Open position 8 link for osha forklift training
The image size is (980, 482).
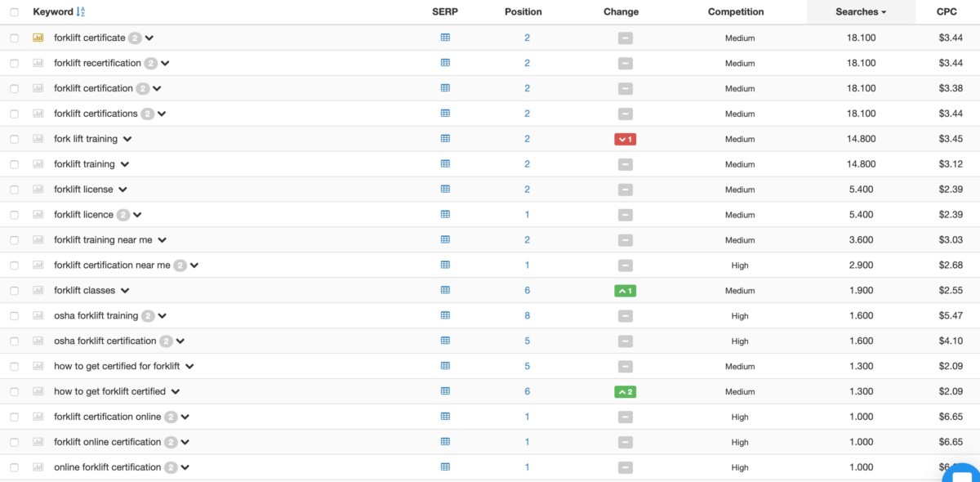click(x=528, y=316)
